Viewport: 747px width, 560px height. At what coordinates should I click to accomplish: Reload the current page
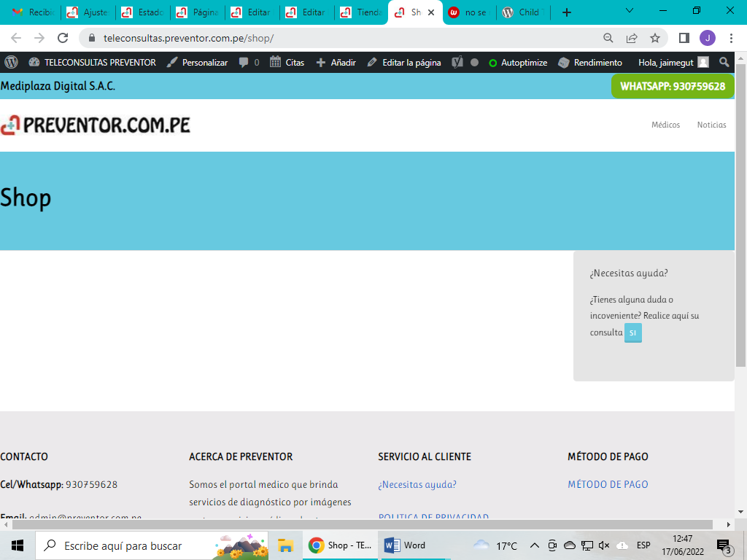point(63,38)
